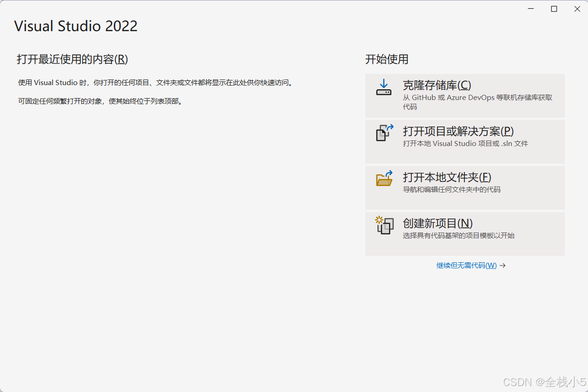Close the Visual Studio start window

(x=577, y=9)
